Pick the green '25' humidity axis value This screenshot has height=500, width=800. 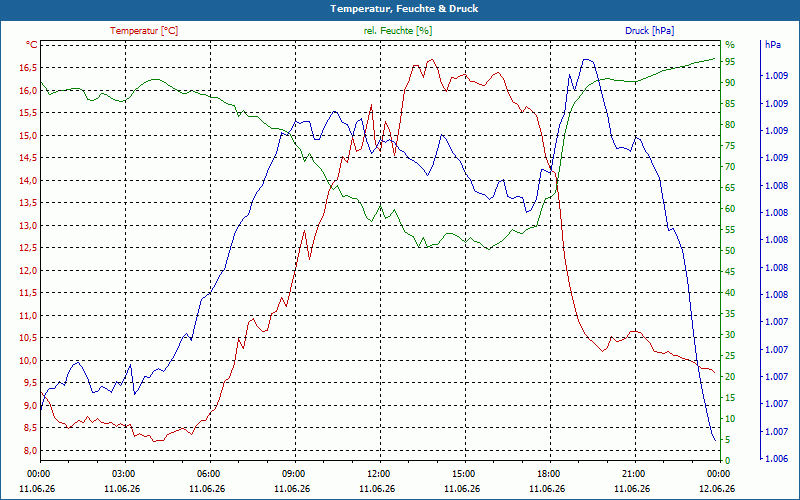tap(730, 356)
